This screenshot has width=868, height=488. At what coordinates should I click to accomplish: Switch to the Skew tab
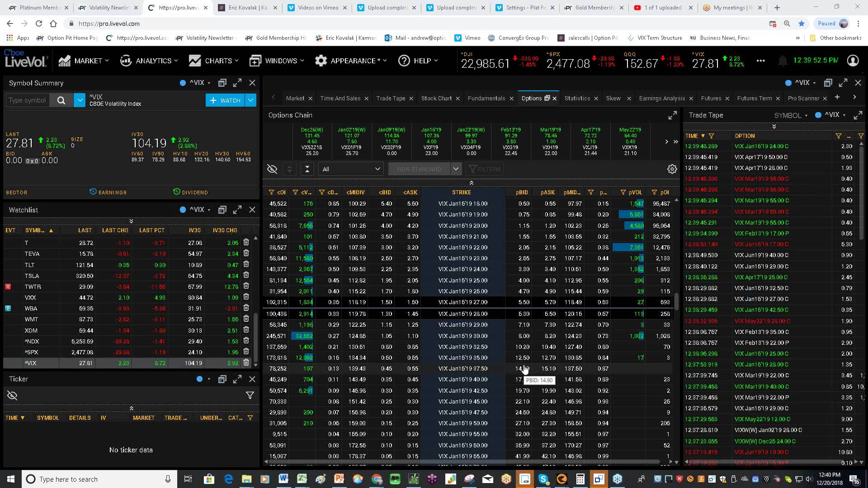613,98
